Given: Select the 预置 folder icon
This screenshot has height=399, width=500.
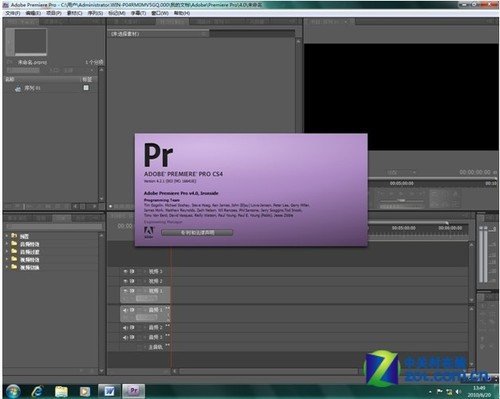Looking at the screenshot, I should coord(14,236).
